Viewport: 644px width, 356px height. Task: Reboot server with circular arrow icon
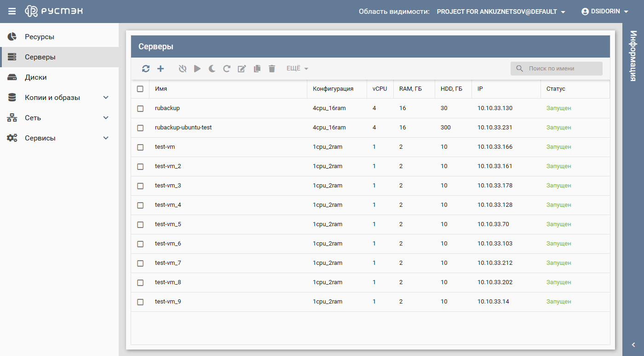pyautogui.click(x=227, y=69)
